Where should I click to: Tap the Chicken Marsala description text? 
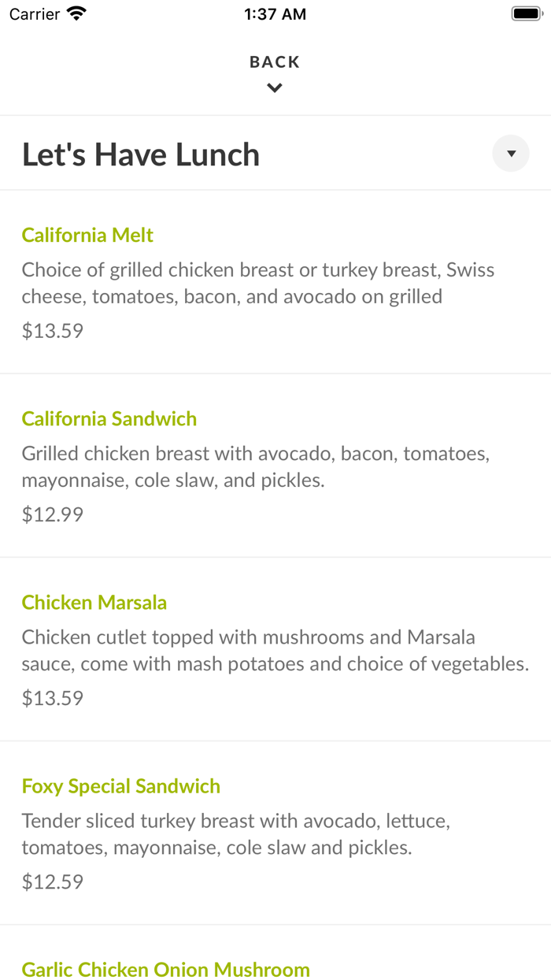point(275,650)
